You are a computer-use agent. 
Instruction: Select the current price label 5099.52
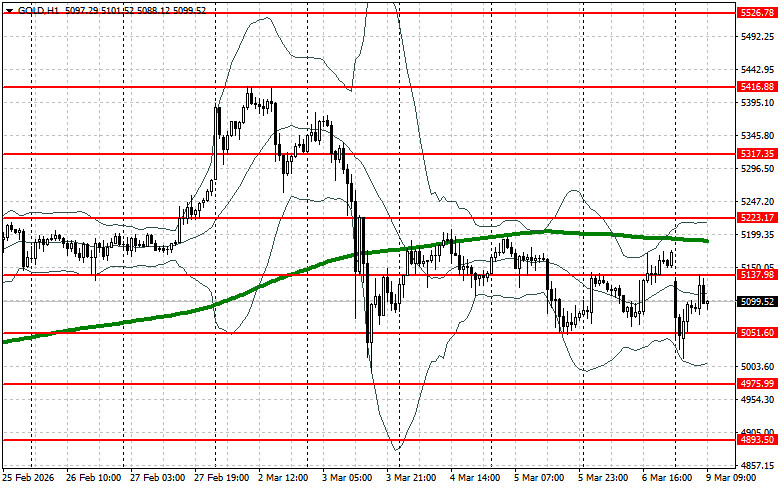[755, 301]
